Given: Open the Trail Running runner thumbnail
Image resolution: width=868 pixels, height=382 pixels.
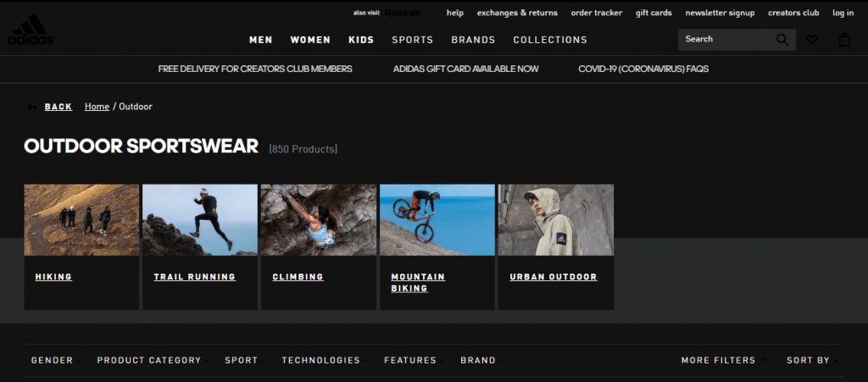Looking at the screenshot, I should (x=200, y=220).
